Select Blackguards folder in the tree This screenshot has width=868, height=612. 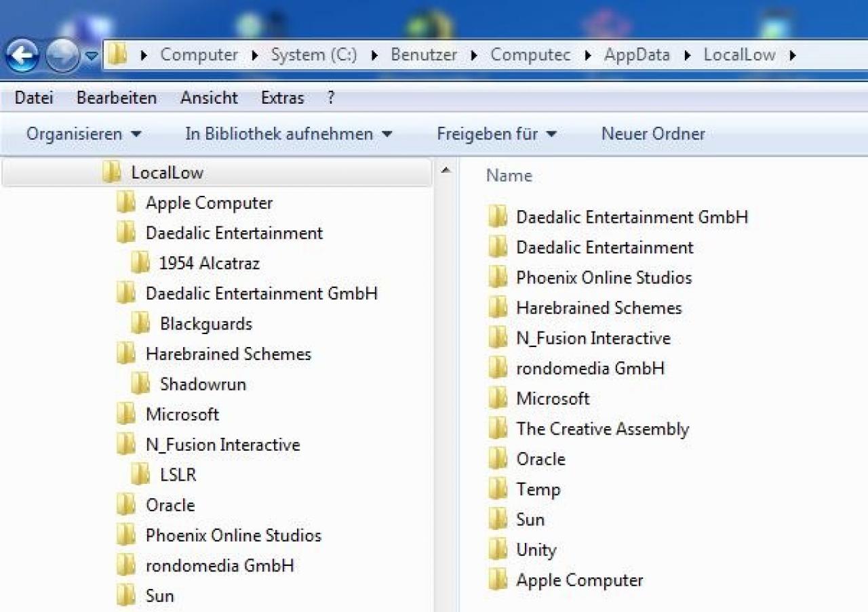tap(206, 324)
